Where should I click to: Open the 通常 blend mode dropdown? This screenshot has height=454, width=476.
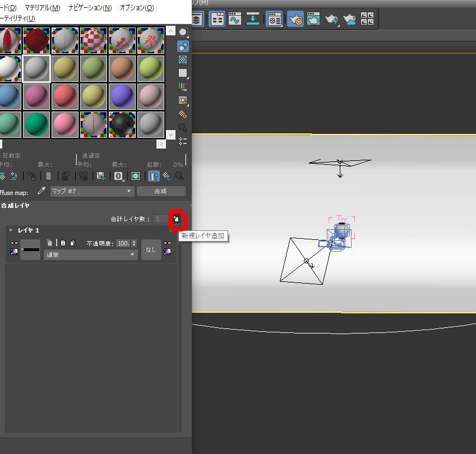91,254
